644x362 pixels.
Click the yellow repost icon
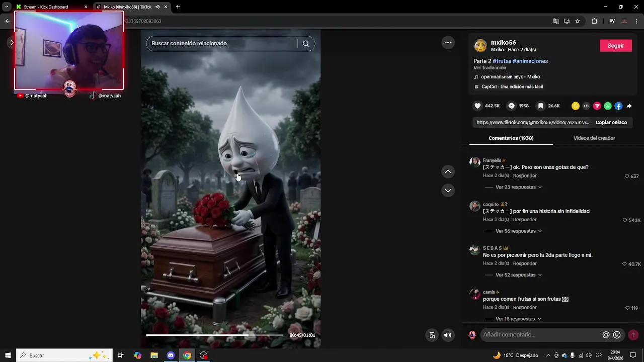click(x=576, y=106)
